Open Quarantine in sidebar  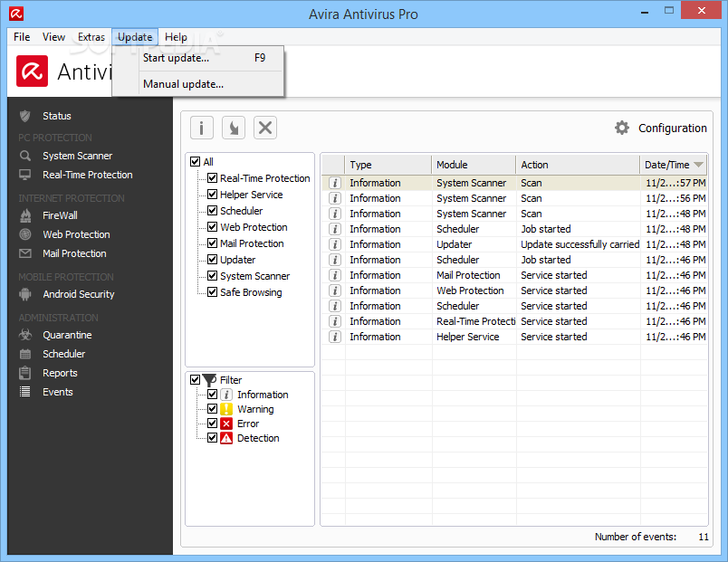[67, 335]
